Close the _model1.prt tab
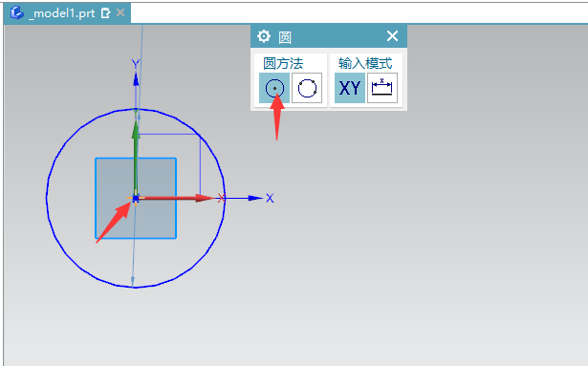 coord(120,12)
